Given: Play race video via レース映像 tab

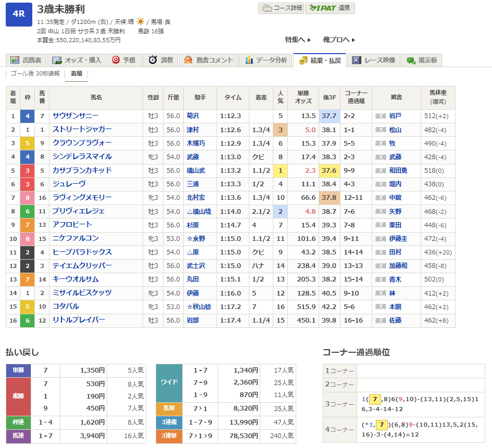Looking at the screenshot, I should coord(374,60).
